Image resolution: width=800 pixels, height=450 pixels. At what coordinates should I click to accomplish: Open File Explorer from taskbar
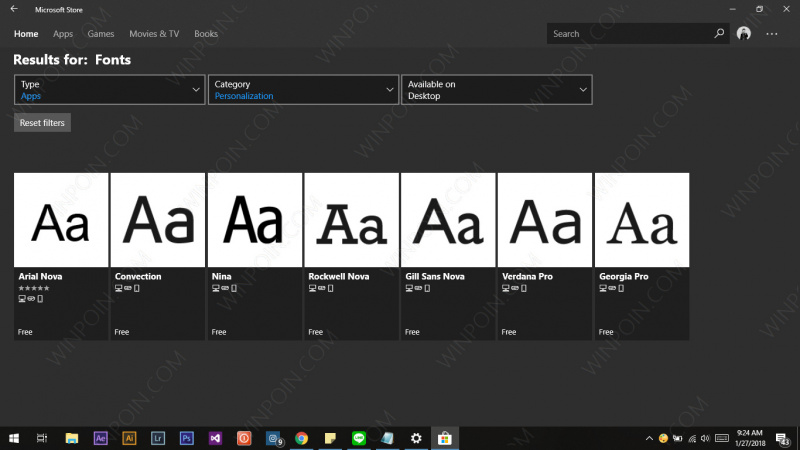[x=72, y=438]
